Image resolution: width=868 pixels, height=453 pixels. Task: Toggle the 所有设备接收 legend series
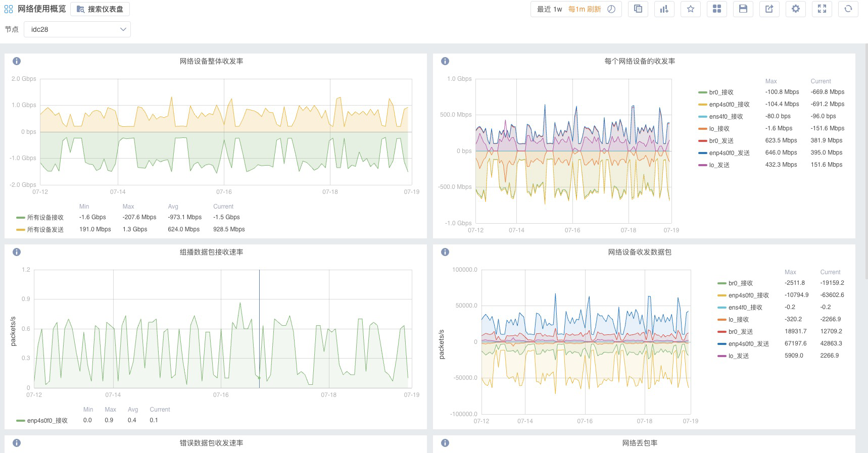[45, 218]
